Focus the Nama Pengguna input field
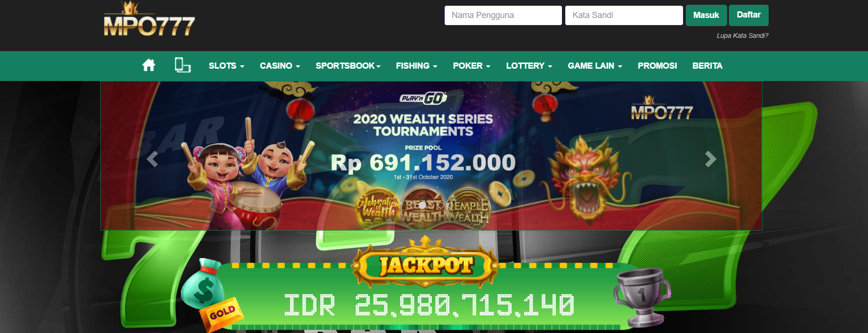 (x=503, y=15)
